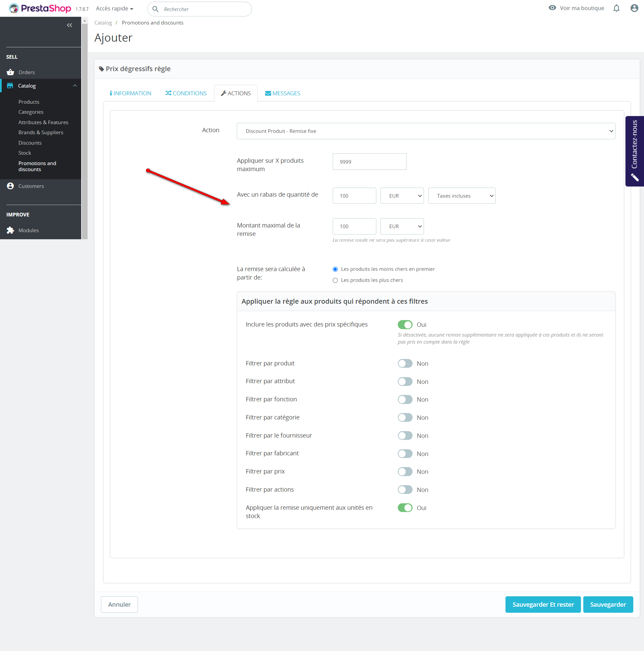Click the notifications bell icon
Screen dimensions: 644x651
coord(616,8)
